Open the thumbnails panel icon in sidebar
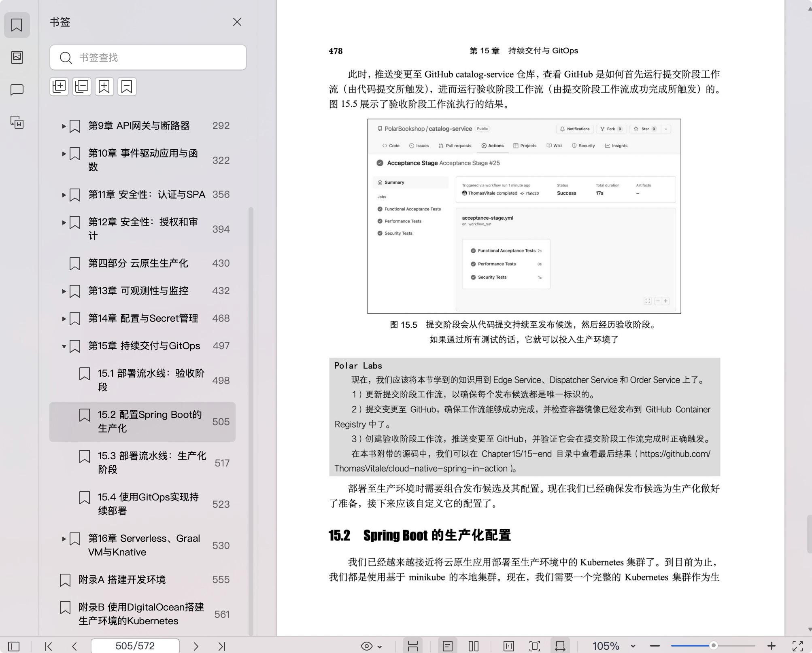The height and width of the screenshot is (653, 812). tap(17, 57)
